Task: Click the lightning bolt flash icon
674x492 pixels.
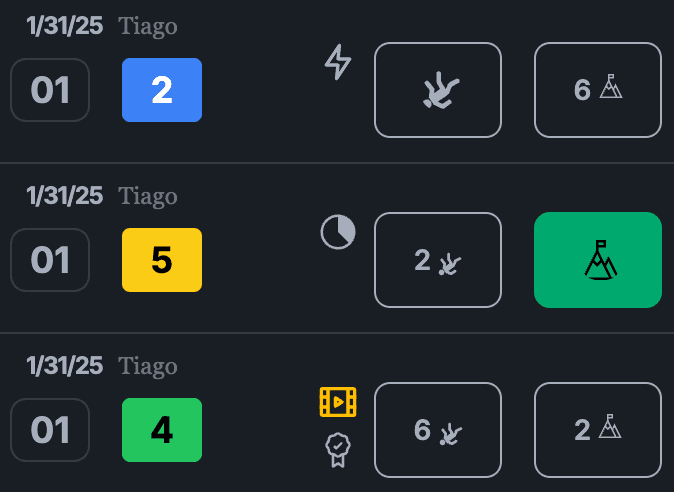Action: pyautogui.click(x=338, y=62)
